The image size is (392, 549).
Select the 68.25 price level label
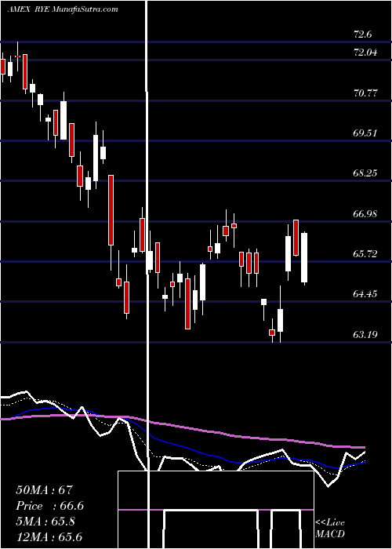(x=365, y=173)
